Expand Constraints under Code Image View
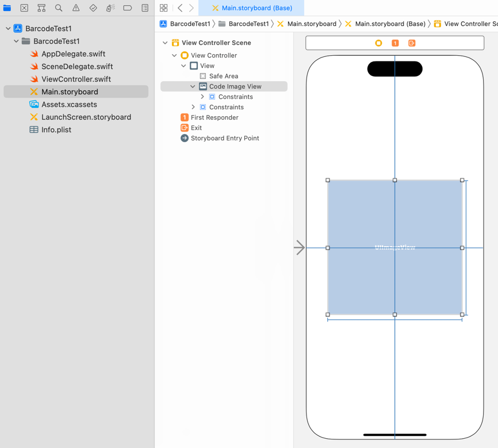The image size is (498, 448). click(x=202, y=97)
